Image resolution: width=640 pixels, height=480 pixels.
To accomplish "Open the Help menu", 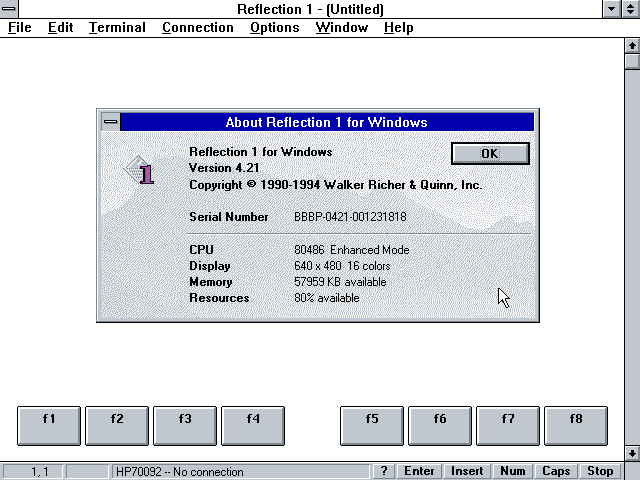I will pyautogui.click(x=398, y=27).
